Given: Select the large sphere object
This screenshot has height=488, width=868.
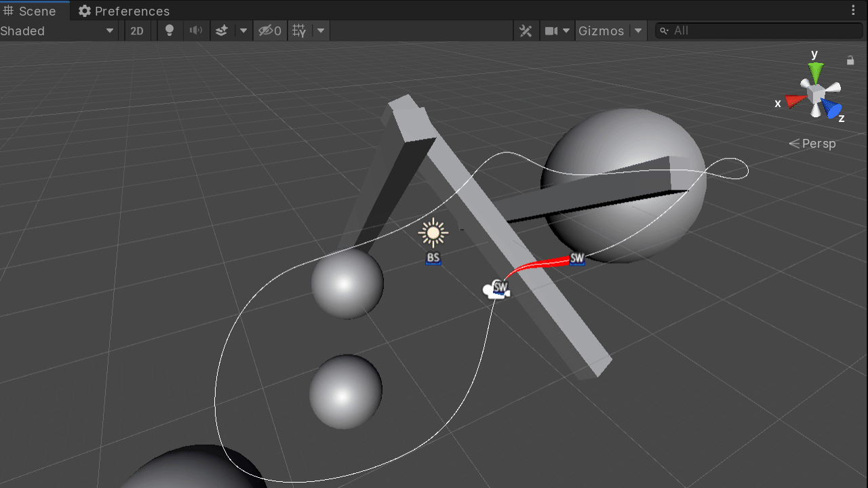Looking at the screenshot, I should click(x=623, y=186).
